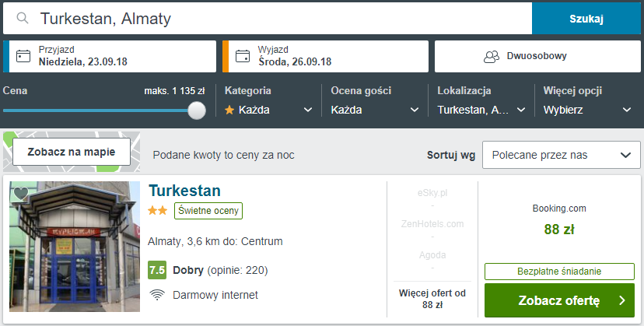Select the Przyjazd arrival date field
644x326 pixels.
pos(110,56)
